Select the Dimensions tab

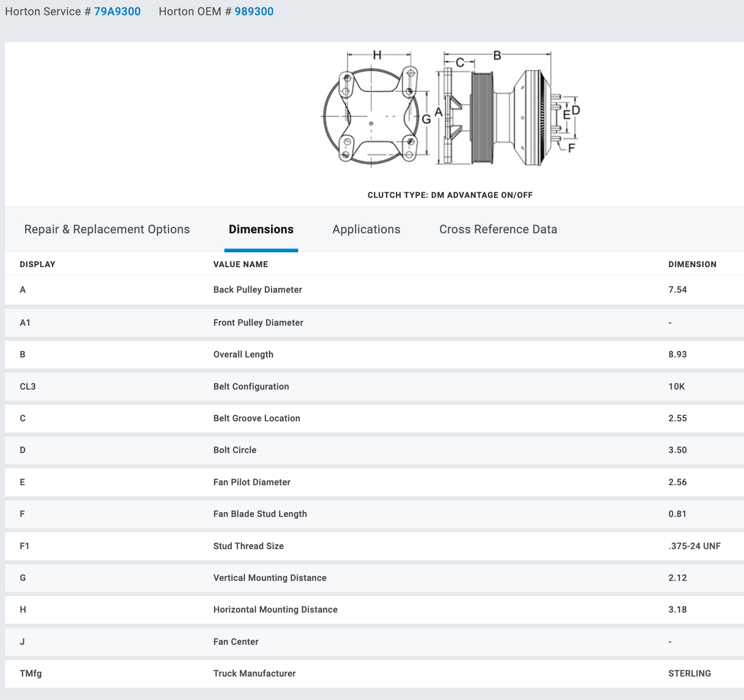click(x=261, y=230)
